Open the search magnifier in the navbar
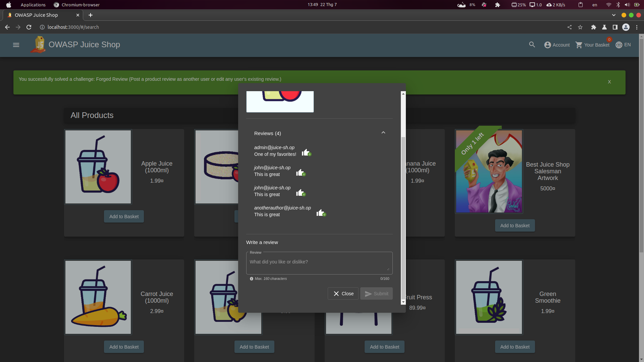 pos(532,45)
